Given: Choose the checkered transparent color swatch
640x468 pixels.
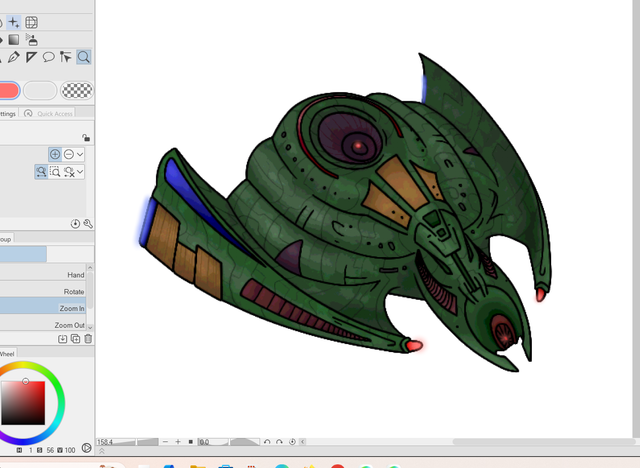Looking at the screenshot, I should [77, 90].
